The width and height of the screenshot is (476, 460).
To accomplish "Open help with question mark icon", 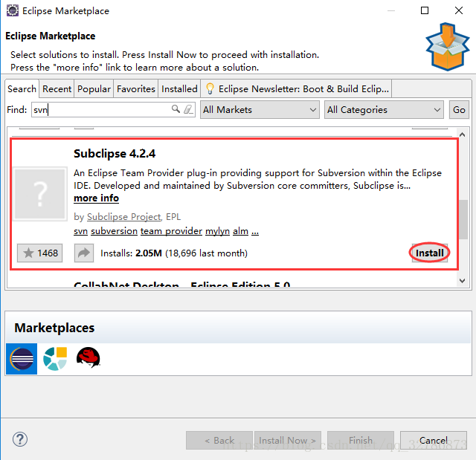I will click(20, 439).
